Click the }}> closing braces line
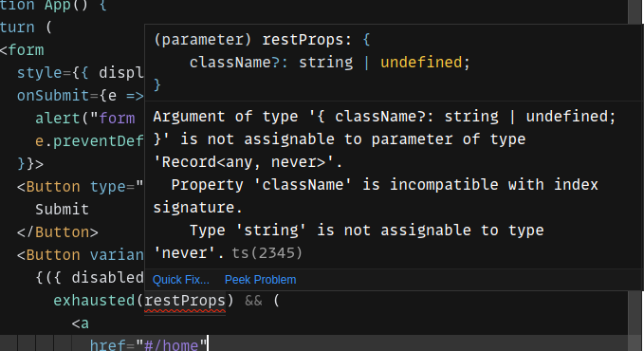The image size is (644, 351). coord(30,164)
